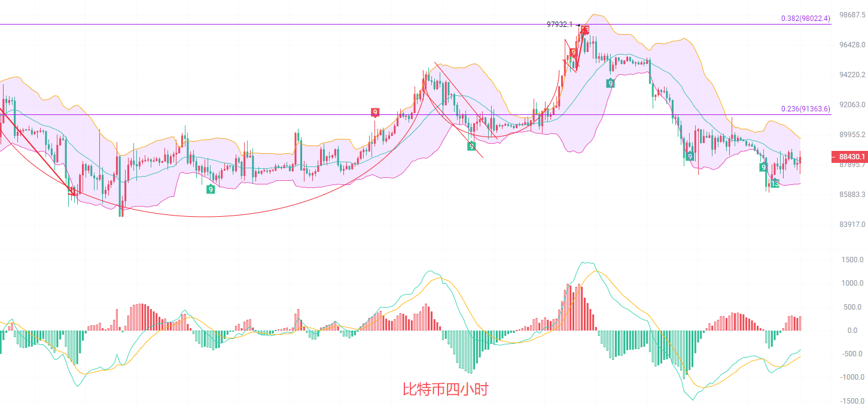The image size is (868, 406).
Task: Click the red 9 marker below the peak
Action: coord(573,53)
